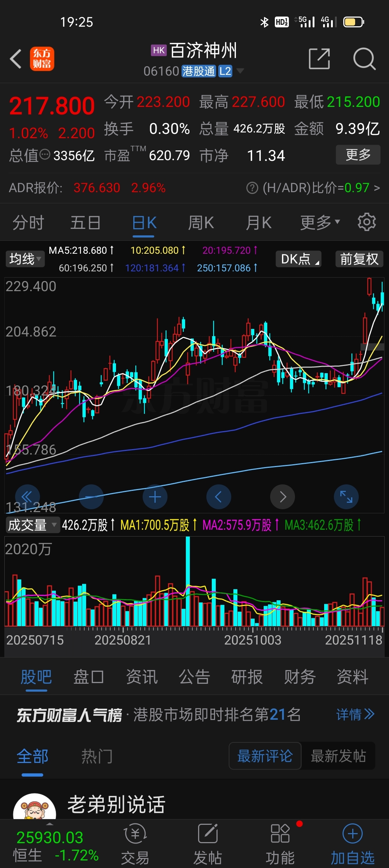Select the 全部 posts filter
389x868 pixels.
[32, 756]
